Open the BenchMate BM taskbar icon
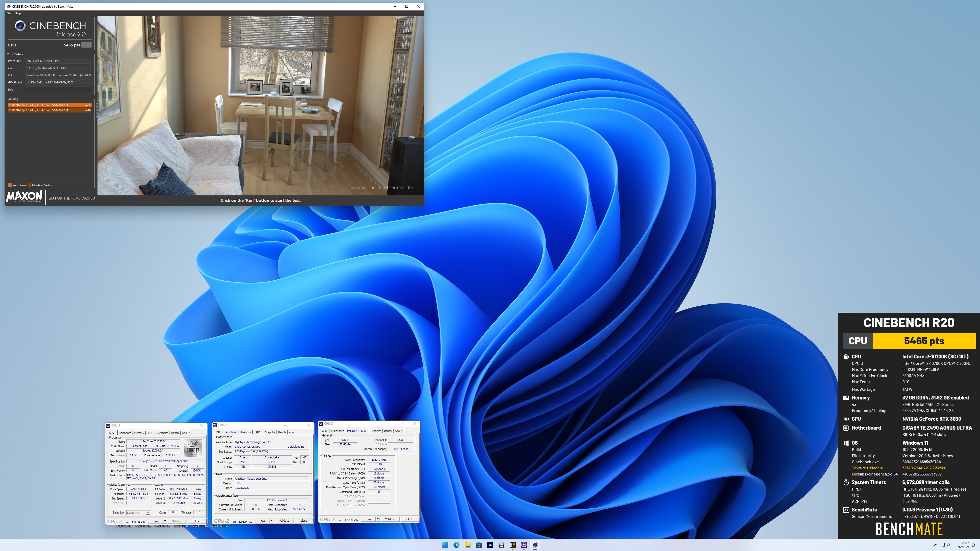Screen dimensions: 980x551 (x=512, y=545)
